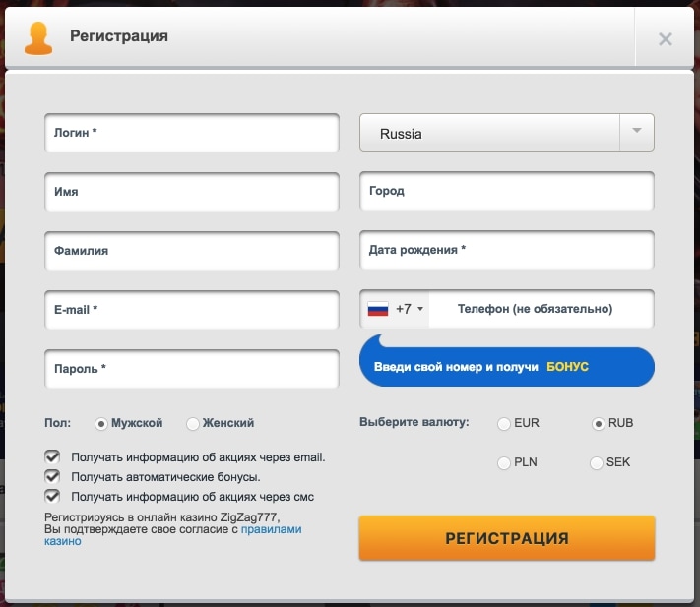Choose PLN as currency
700x607 pixels.
point(504,462)
